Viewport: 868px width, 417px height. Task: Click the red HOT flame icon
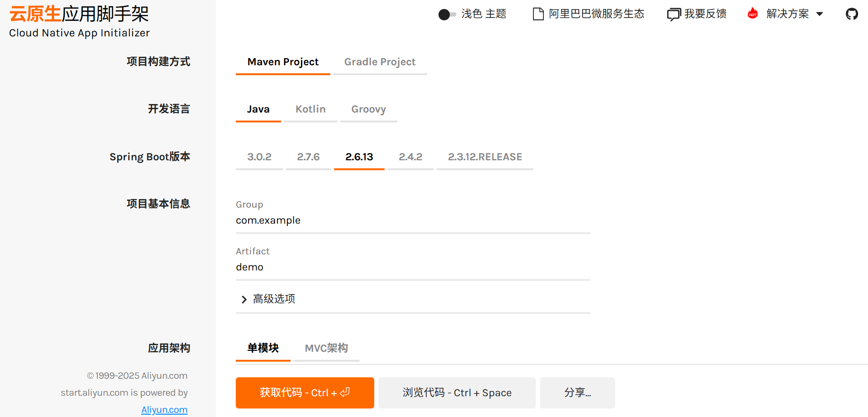(753, 13)
